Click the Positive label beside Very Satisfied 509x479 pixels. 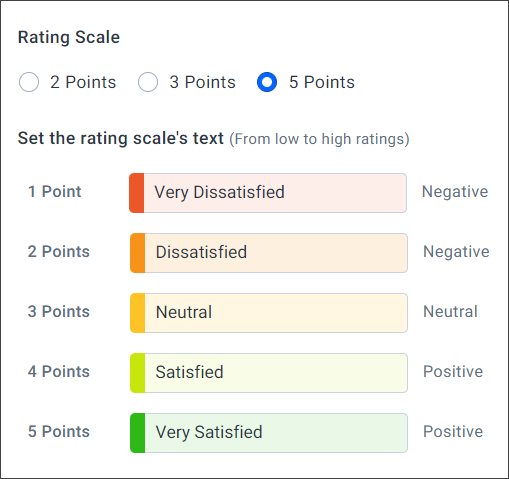coord(453,431)
